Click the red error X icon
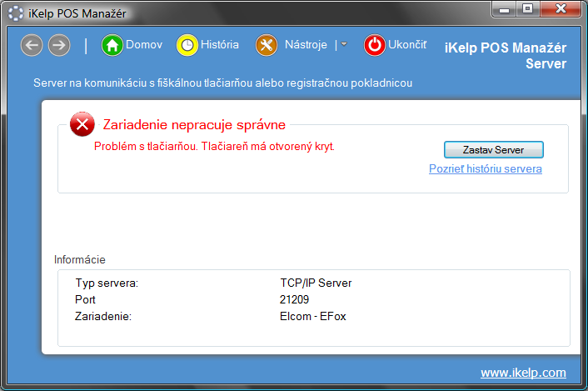Viewport: 588px width, 391px height. tap(82, 125)
